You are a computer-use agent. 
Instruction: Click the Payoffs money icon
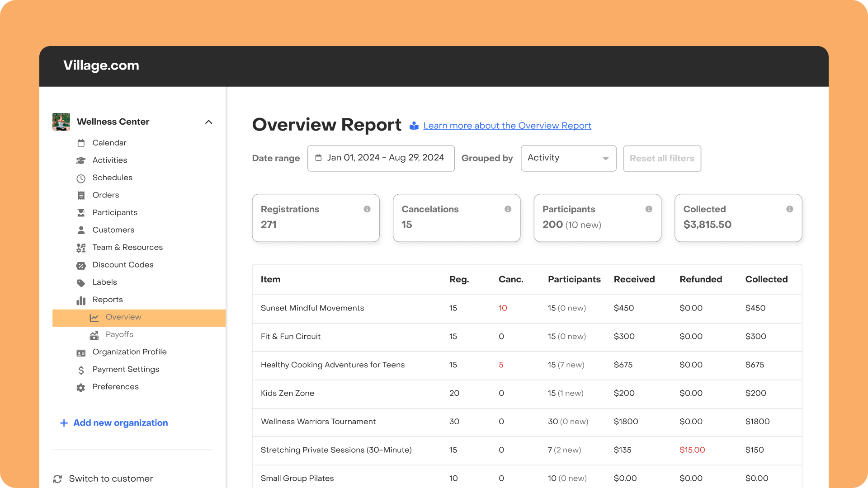(94, 335)
